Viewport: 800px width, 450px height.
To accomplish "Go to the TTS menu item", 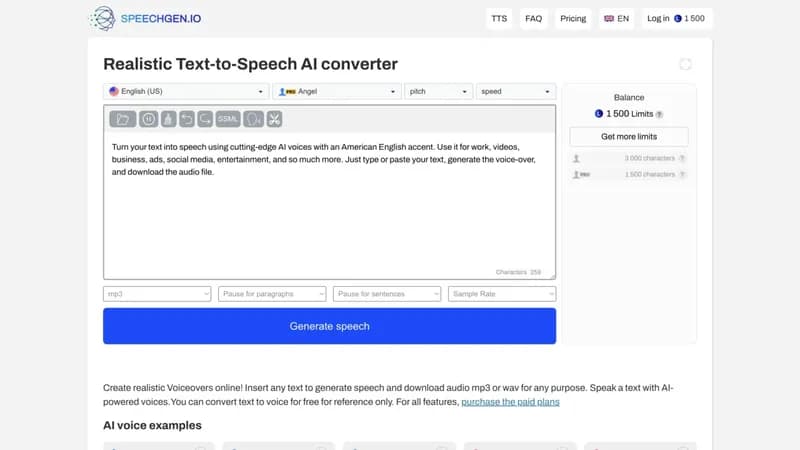I will pos(499,18).
